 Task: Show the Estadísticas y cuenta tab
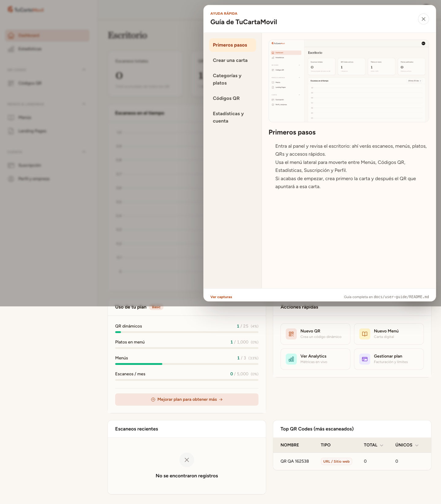232,117
